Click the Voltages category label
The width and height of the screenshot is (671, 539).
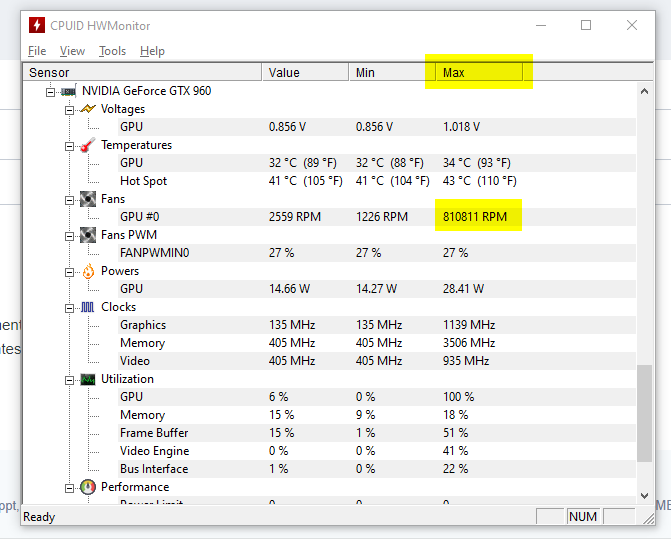tap(123, 109)
